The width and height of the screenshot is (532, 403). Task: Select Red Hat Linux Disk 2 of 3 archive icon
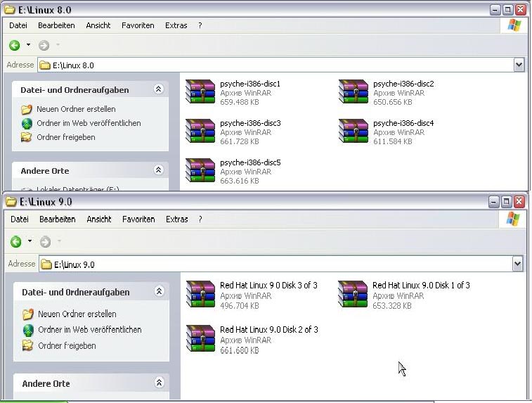click(200, 338)
